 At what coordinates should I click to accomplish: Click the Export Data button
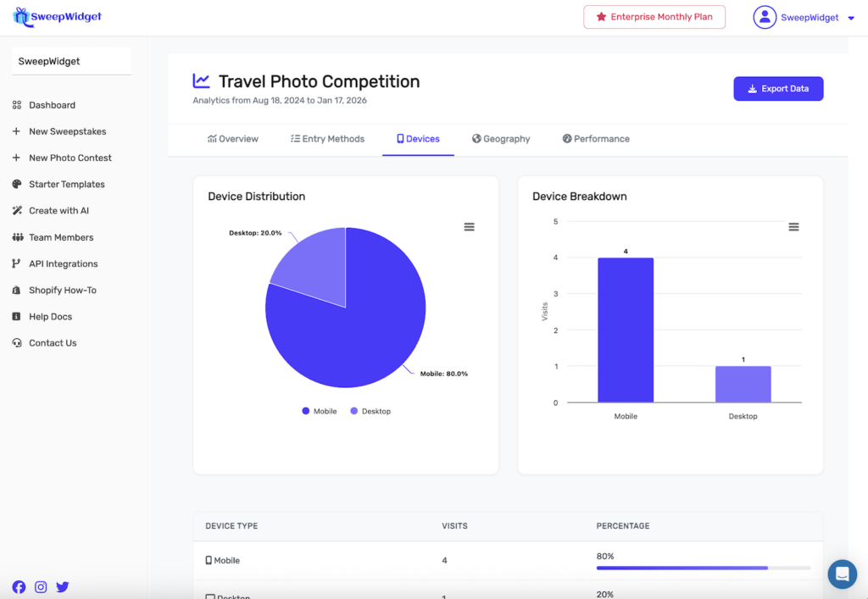click(778, 89)
